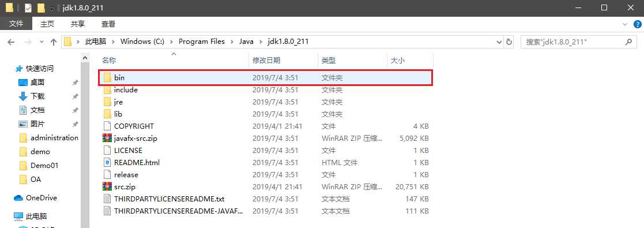Image resolution: width=644 pixels, height=228 pixels.
Task: Open 下载 downloads in sidebar
Action: (37, 96)
